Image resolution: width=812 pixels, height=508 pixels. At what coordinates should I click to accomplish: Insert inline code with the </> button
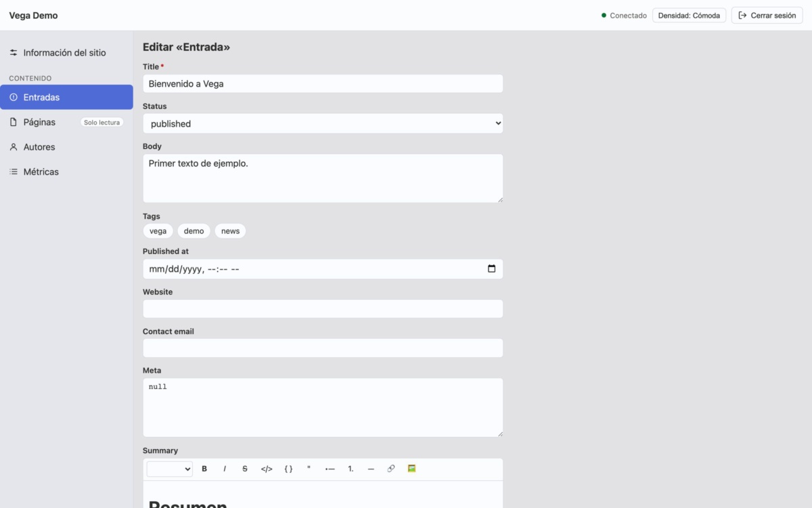pyautogui.click(x=267, y=469)
